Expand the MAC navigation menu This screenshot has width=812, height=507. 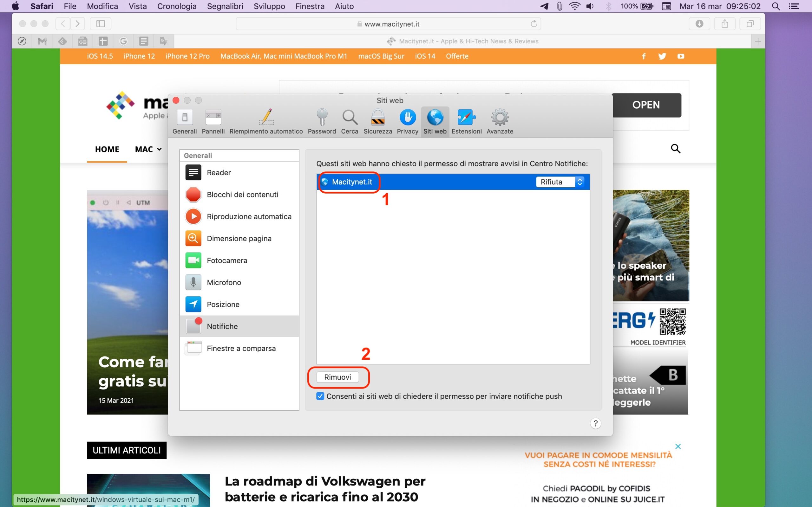(x=148, y=149)
